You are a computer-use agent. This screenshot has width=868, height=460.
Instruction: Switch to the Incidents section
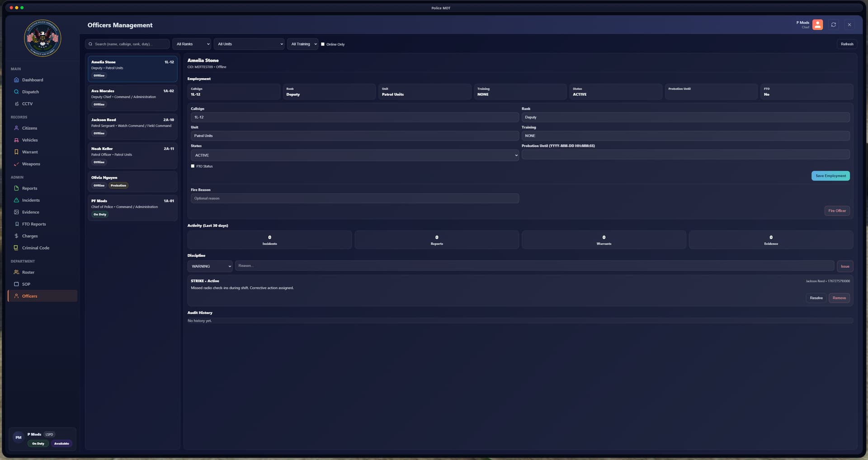[x=42, y=200]
